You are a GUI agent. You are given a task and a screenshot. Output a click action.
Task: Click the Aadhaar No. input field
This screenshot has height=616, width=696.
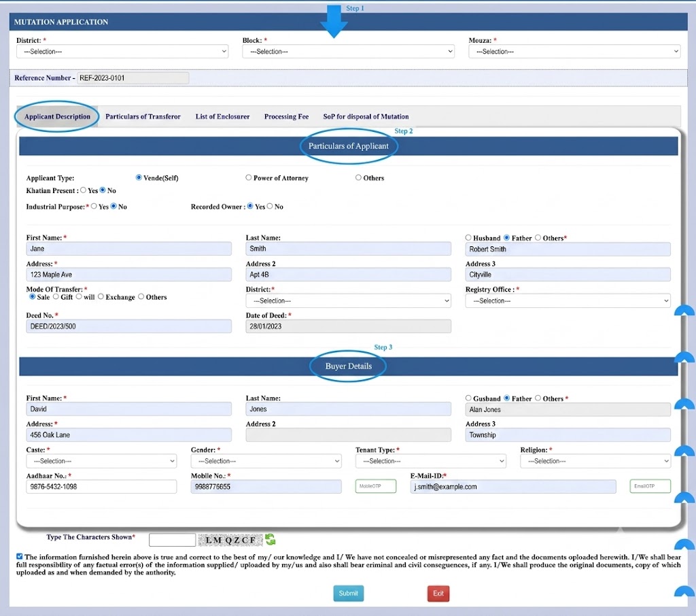101,487
